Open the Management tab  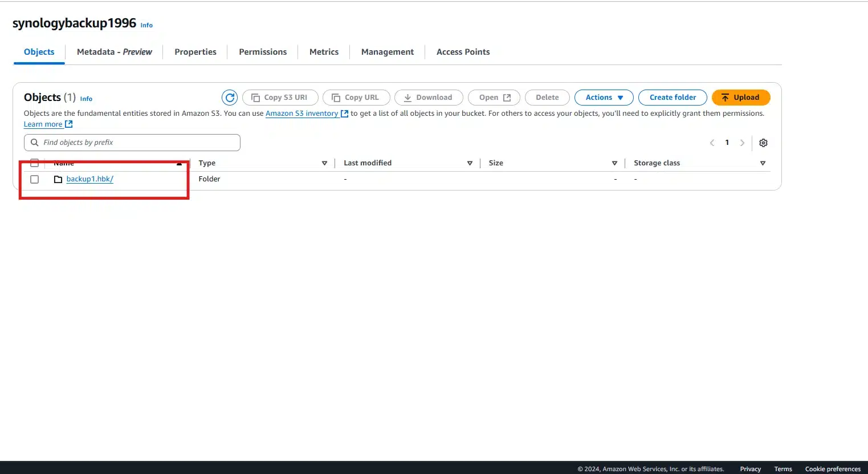pyautogui.click(x=387, y=51)
